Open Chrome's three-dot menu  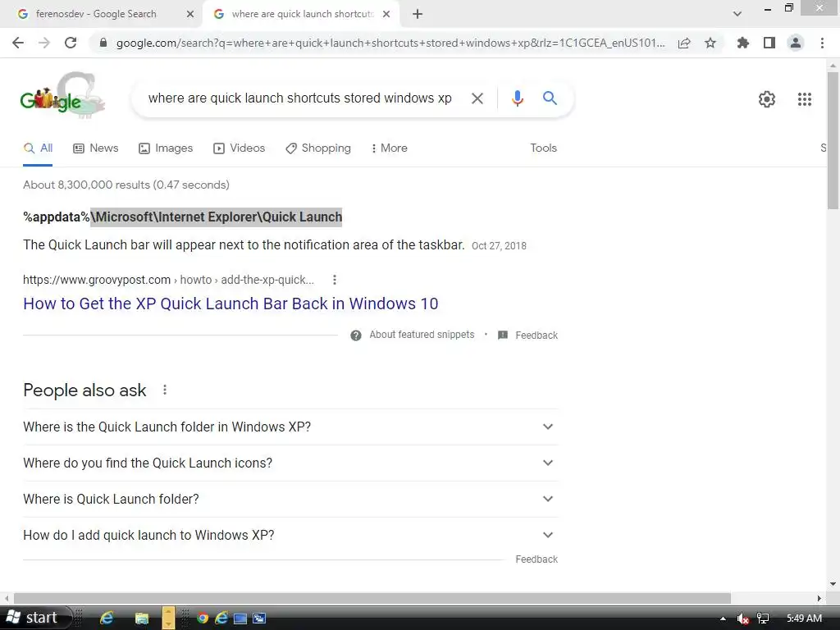click(822, 43)
